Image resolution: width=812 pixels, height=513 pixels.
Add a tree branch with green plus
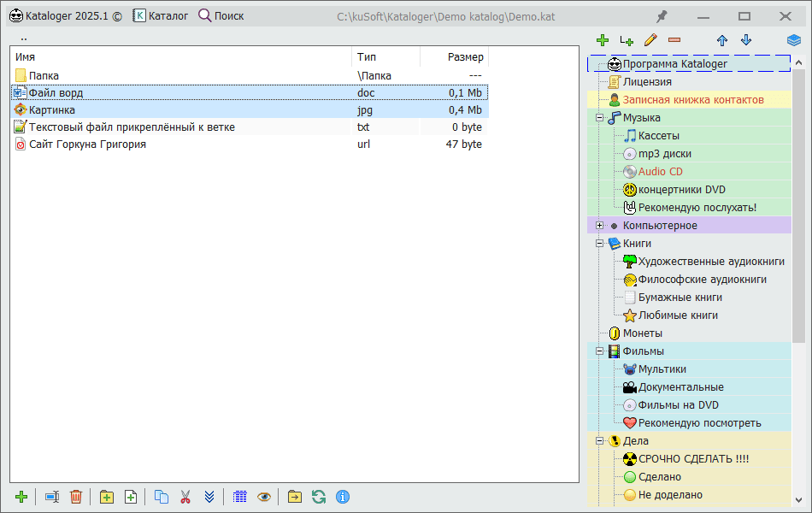tap(603, 40)
